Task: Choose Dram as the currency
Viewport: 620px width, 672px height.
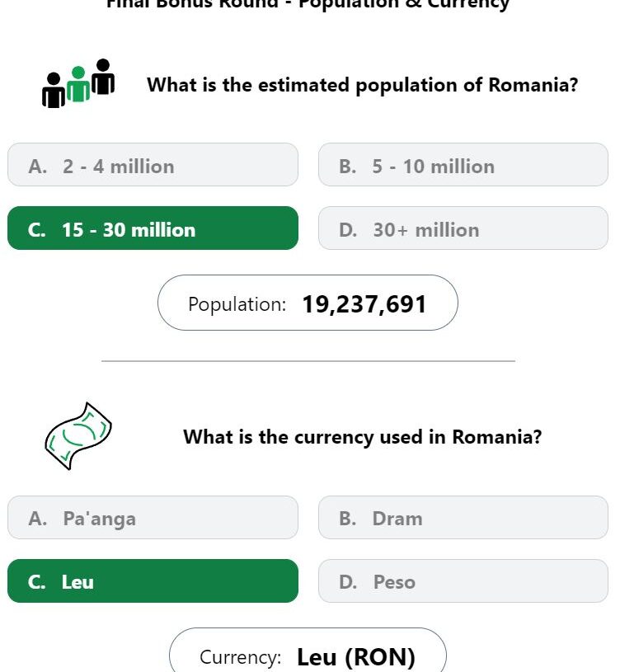Action: tap(463, 517)
